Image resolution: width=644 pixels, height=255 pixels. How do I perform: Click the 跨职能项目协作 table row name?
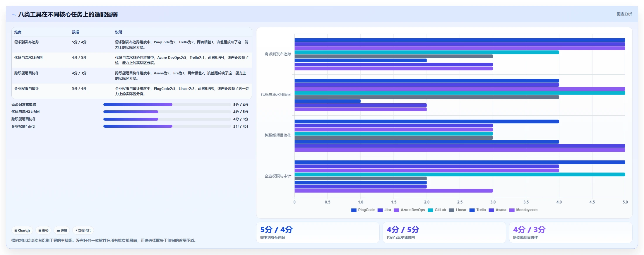27,73
